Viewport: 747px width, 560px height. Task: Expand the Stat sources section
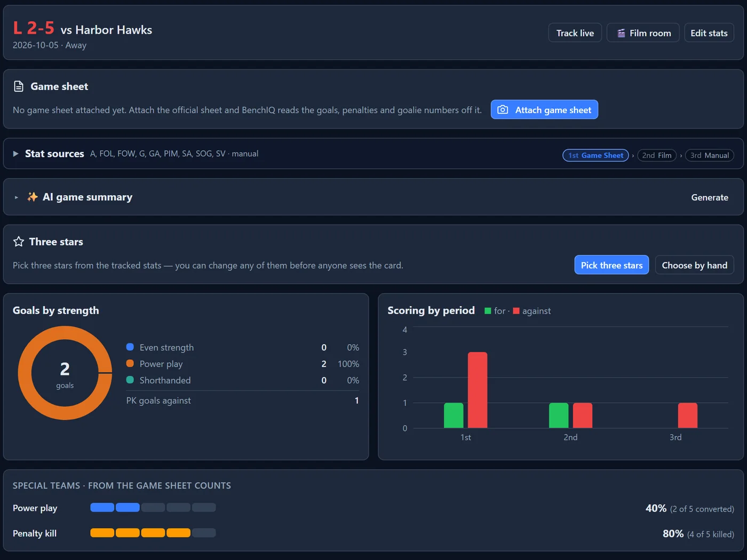pos(15,154)
